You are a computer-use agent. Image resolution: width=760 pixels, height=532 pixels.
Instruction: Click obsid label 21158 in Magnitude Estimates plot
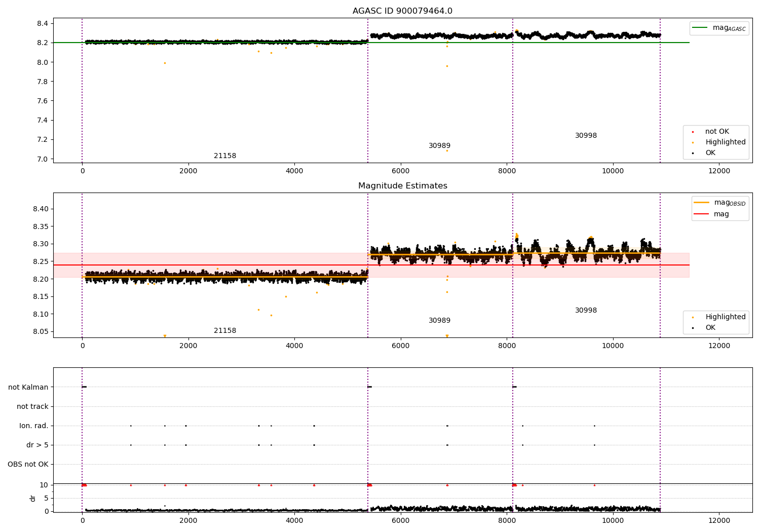225,331
